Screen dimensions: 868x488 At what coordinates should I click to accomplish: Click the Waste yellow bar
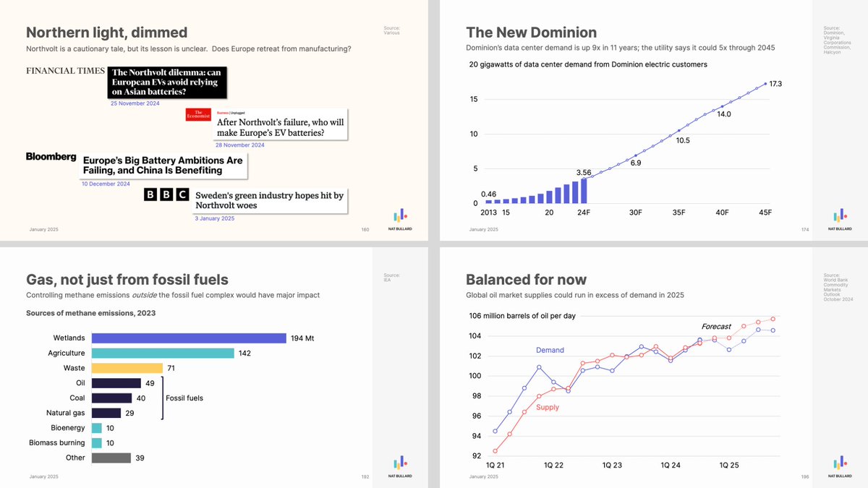127,368
